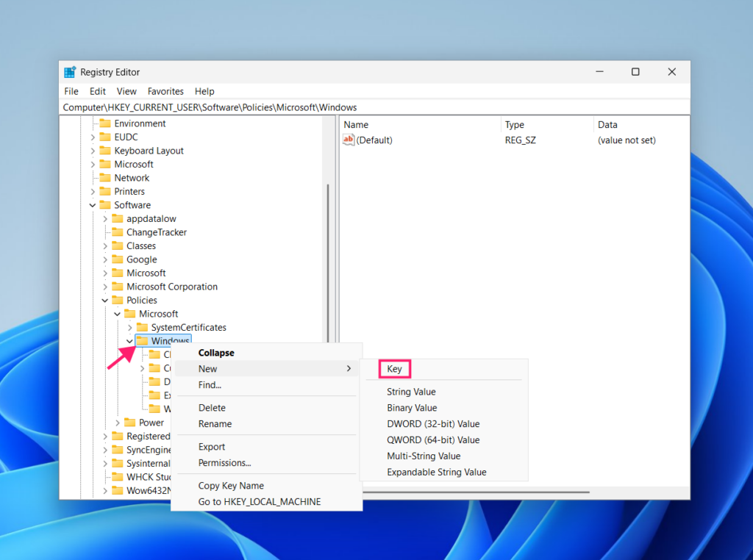Choose Rename in the context menu
This screenshot has width=753, height=560.
pyautogui.click(x=266, y=424)
